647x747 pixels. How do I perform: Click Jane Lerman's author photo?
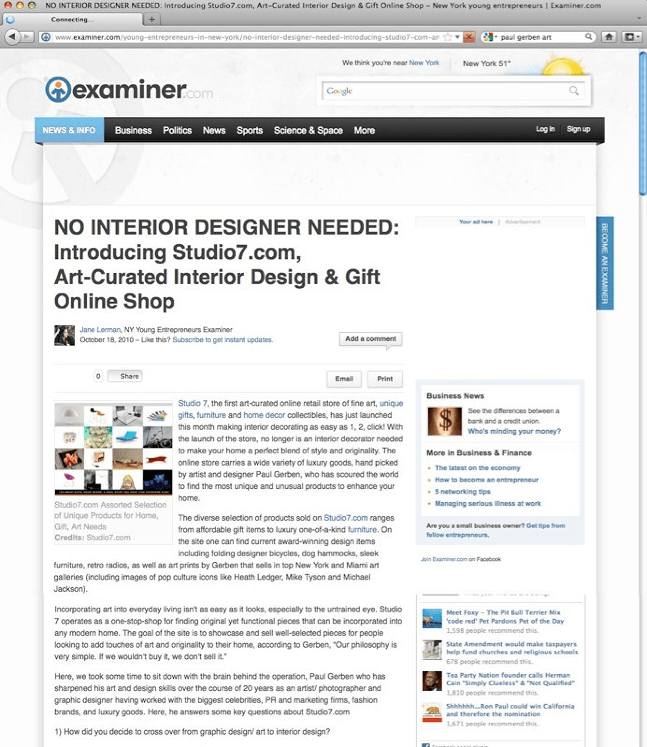pyautogui.click(x=64, y=335)
